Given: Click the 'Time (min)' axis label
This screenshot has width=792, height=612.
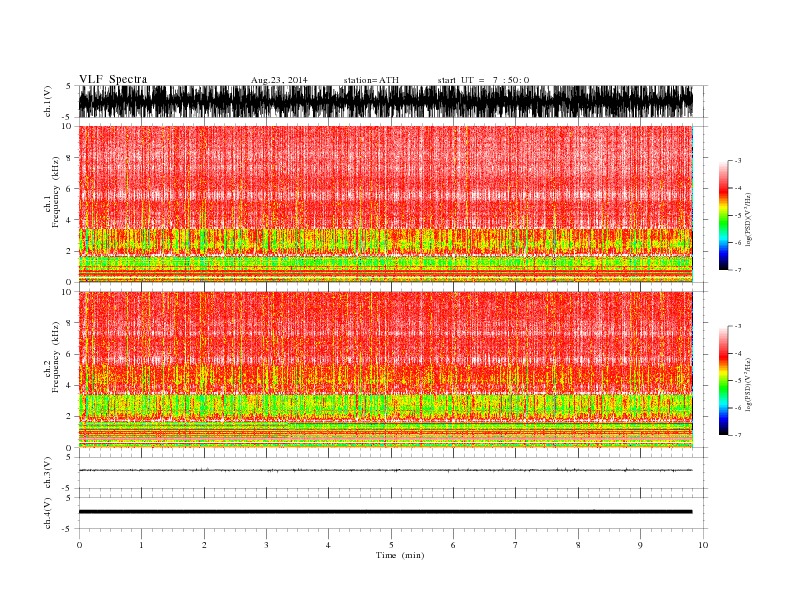Looking at the screenshot, I should pyautogui.click(x=400, y=555).
